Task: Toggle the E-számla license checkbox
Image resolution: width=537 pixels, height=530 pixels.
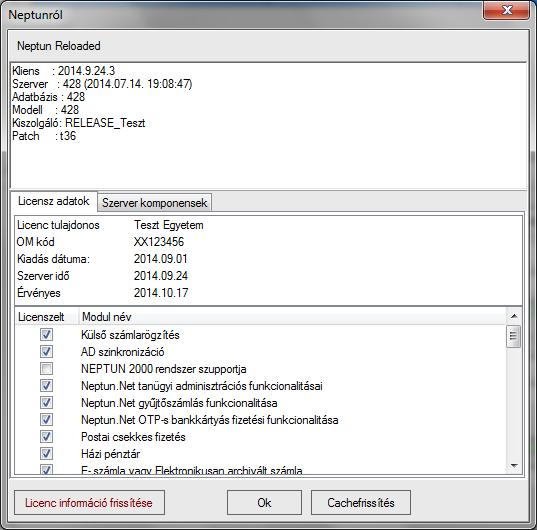Action: [46, 469]
